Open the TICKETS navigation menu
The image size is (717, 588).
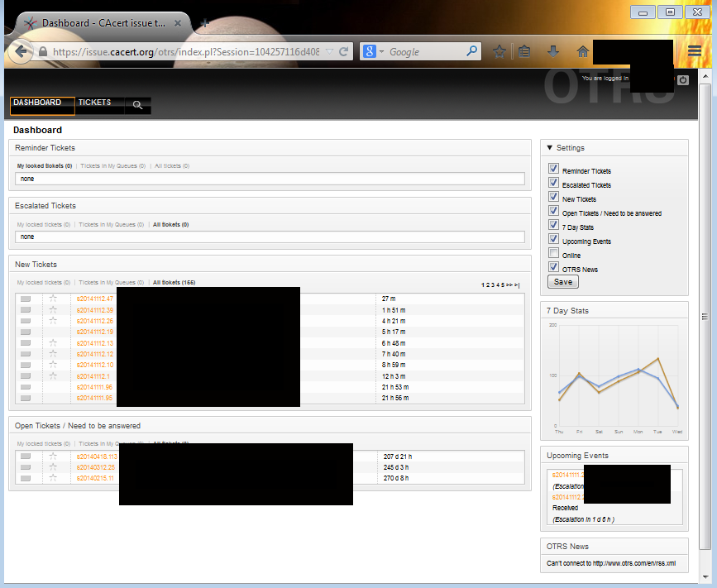pyautogui.click(x=94, y=103)
